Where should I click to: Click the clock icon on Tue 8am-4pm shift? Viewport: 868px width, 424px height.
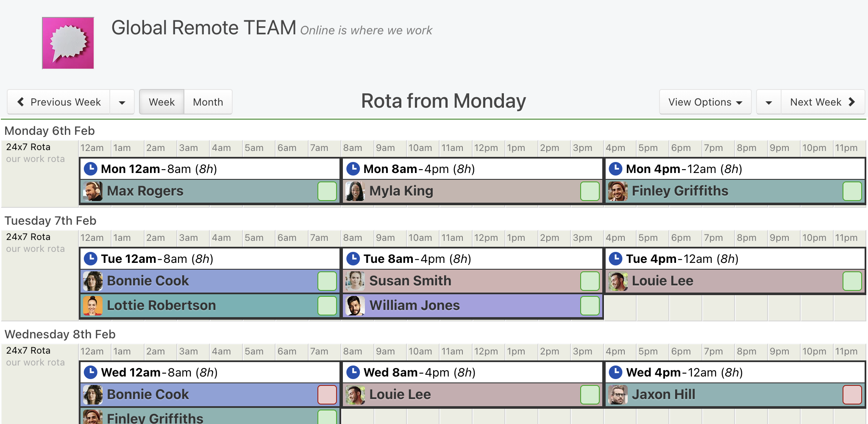pos(353,259)
